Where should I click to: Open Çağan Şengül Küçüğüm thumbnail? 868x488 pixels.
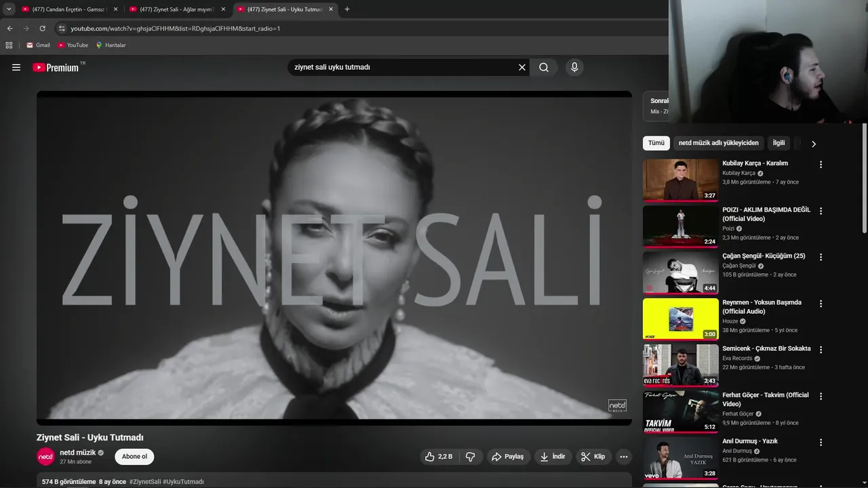(680, 272)
